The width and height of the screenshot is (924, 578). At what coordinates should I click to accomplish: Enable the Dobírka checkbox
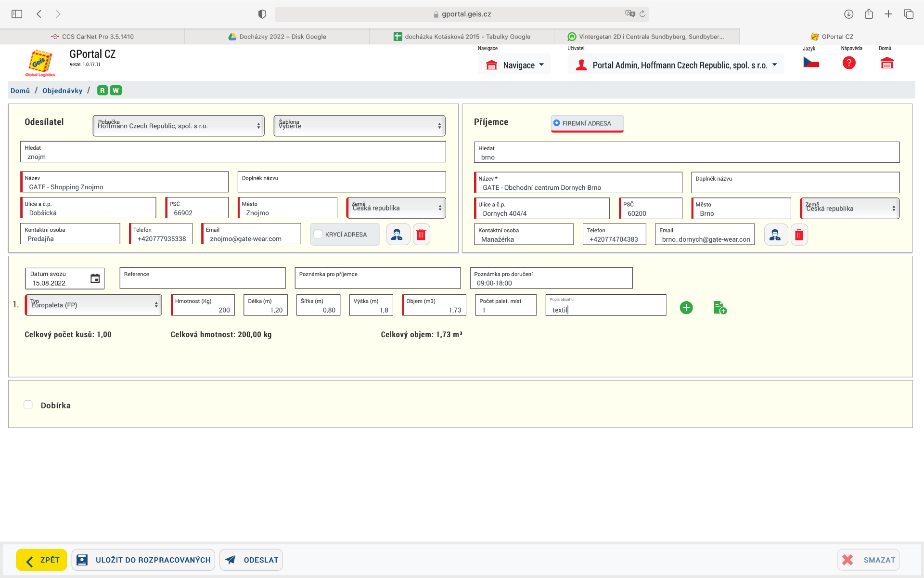[x=28, y=405]
